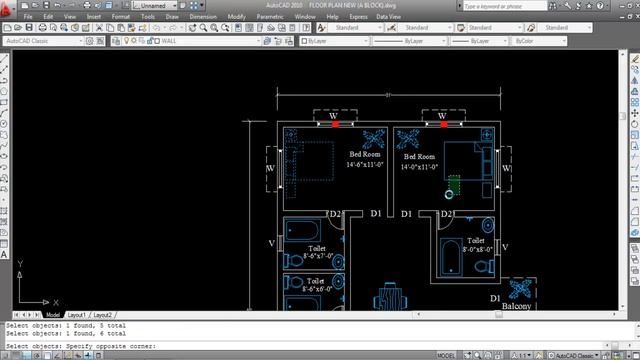This screenshot has width=640, height=360.
Task: Select the Circle tool in Draw toolbar
Action: 4,124
